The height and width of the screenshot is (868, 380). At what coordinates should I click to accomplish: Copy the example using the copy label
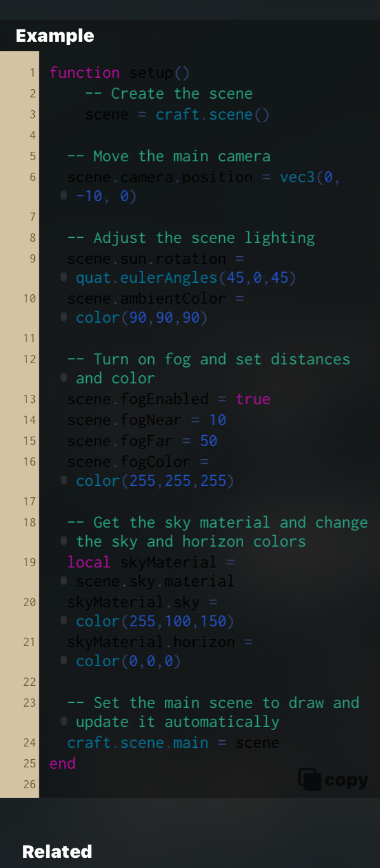(x=346, y=780)
